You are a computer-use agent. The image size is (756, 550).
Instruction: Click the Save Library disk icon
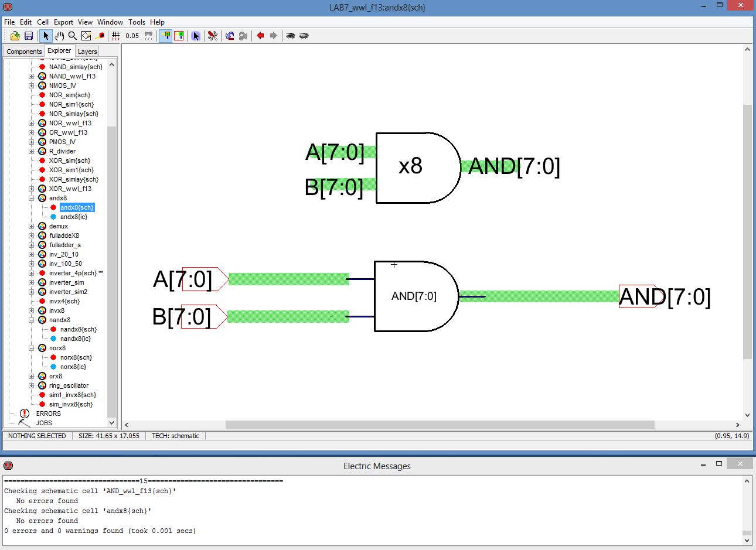tap(28, 36)
